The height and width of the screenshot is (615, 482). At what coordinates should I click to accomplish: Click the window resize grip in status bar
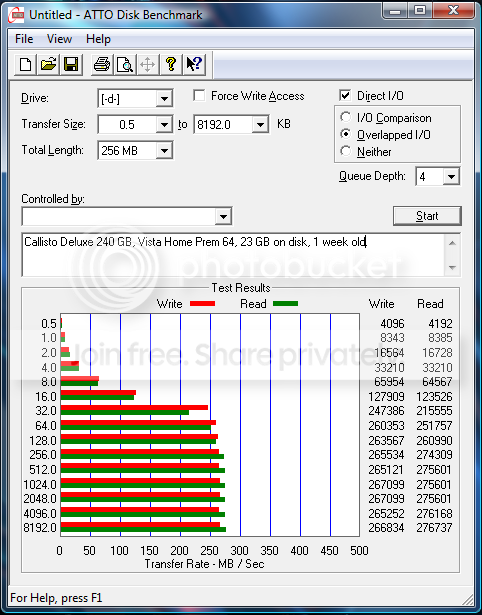click(467, 599)
